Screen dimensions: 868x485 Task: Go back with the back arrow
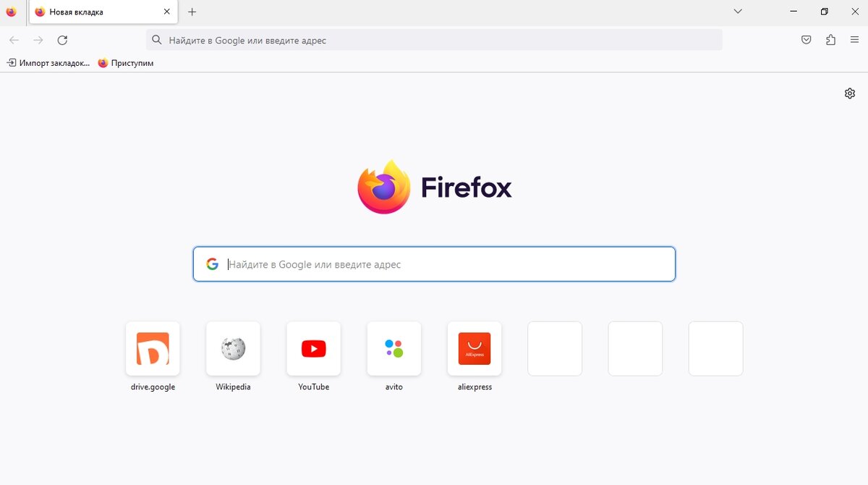coord(14,40)
